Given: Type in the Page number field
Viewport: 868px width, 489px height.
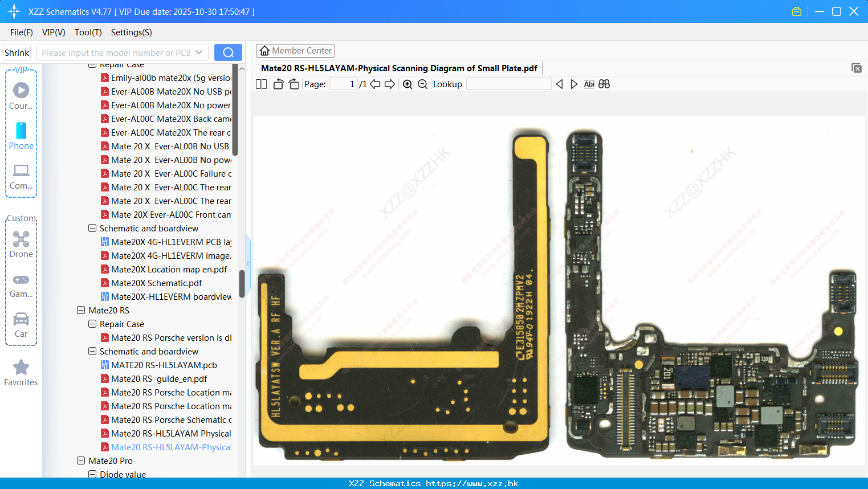Looking at the screenshot, I should coord(344,84).
